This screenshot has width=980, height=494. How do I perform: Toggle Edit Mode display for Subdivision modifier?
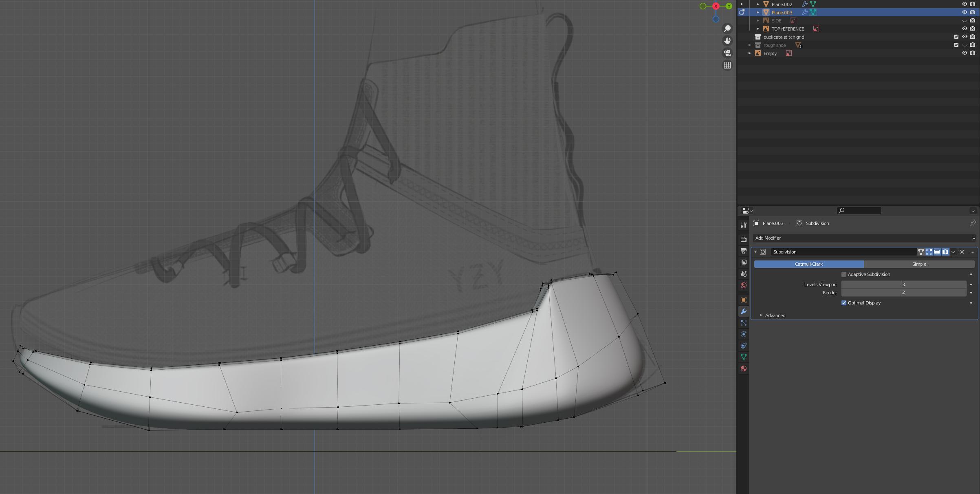[x=929, y=252]
